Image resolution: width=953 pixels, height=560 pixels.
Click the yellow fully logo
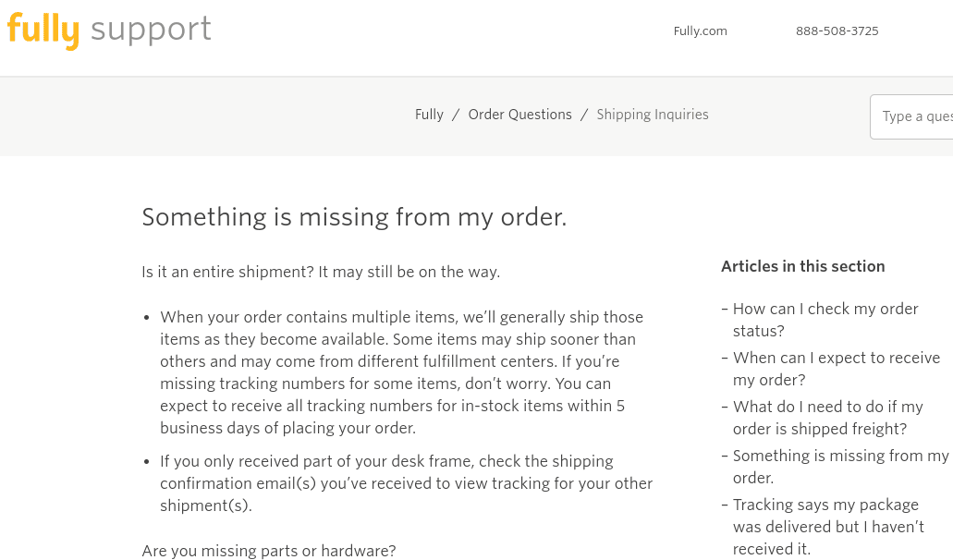(x=43, y=30)
